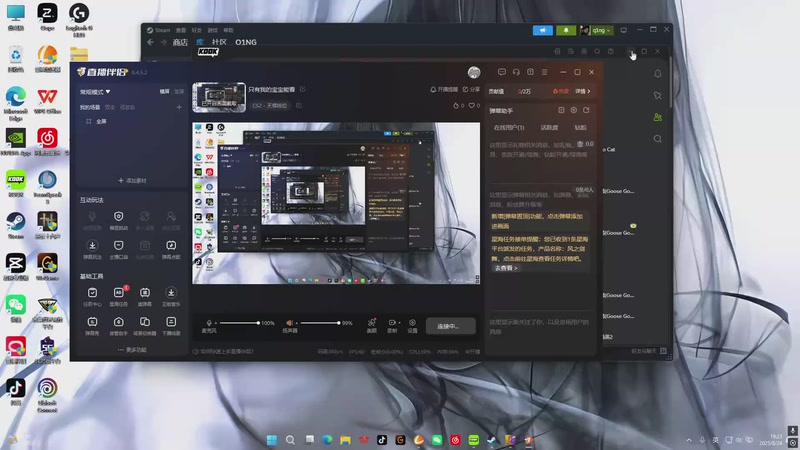Open speaker device dropdown arrow
Screen dimensions: 800x450
tap(296, 323)
